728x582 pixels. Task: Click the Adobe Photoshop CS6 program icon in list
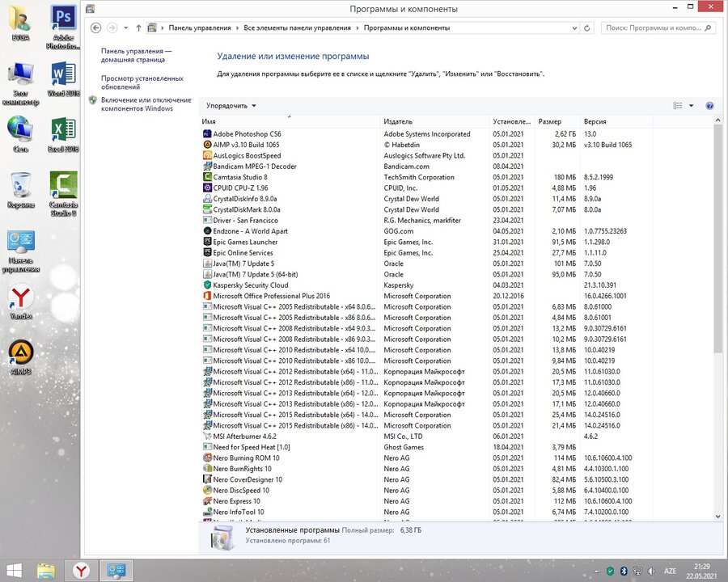point(207,134)
